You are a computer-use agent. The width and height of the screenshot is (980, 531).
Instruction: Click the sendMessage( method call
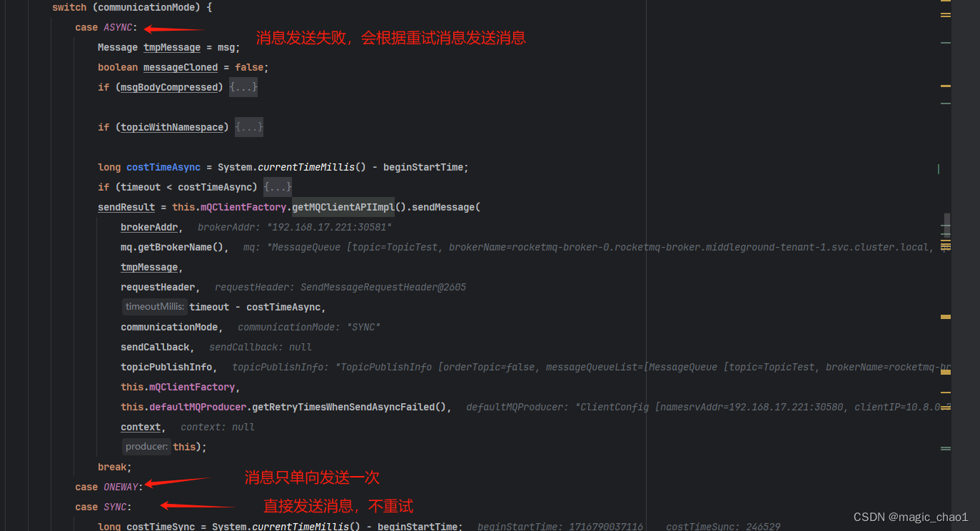coord(446,207)
